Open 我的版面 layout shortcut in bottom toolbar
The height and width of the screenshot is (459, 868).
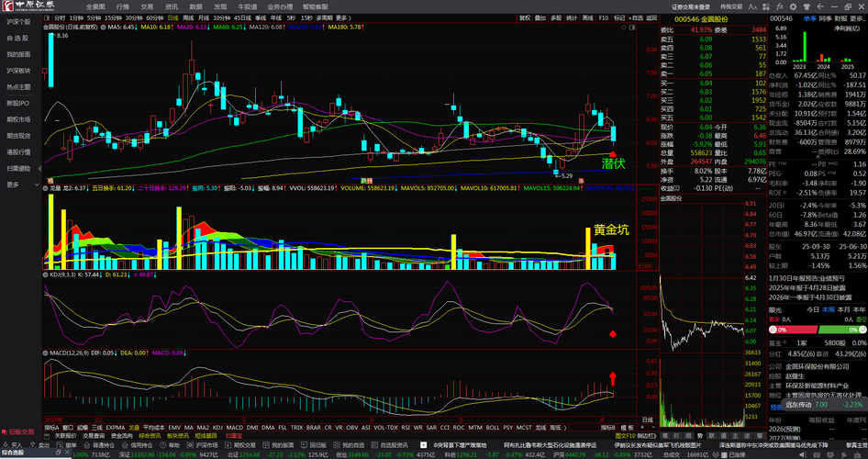tap(278, 445)
